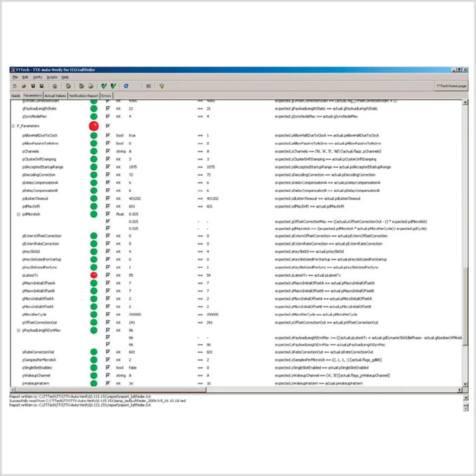
Task: Click the vertical scrollbar down arrow
Action: (465, 384)
